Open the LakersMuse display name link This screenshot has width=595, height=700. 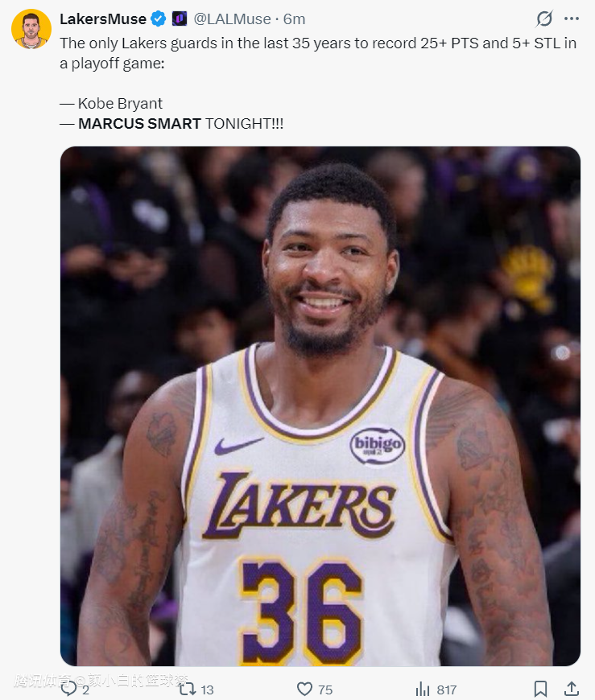[103, 19]
